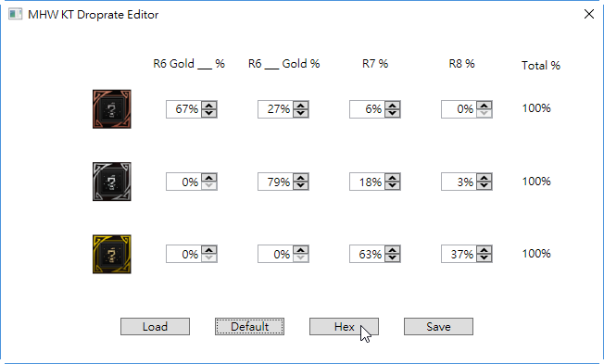
Task: Increase gold row R7 % value
Action: coord(393,250)
